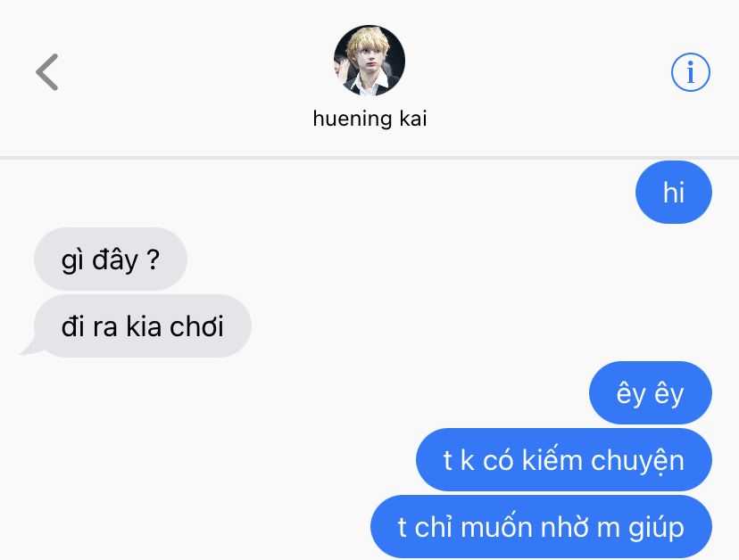Select the "đi ra kia chơi" bubble

point(142,325)
